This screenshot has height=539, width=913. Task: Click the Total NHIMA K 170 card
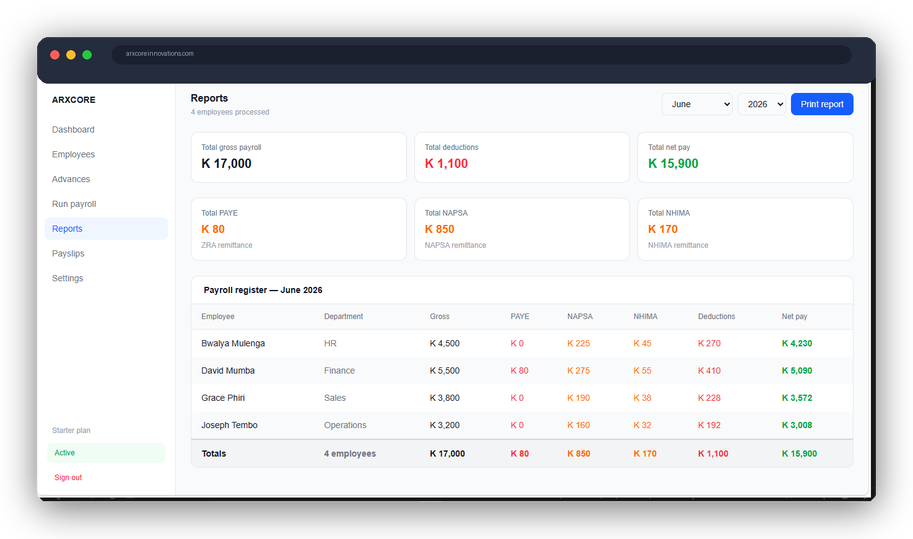(x=745, y=229)
